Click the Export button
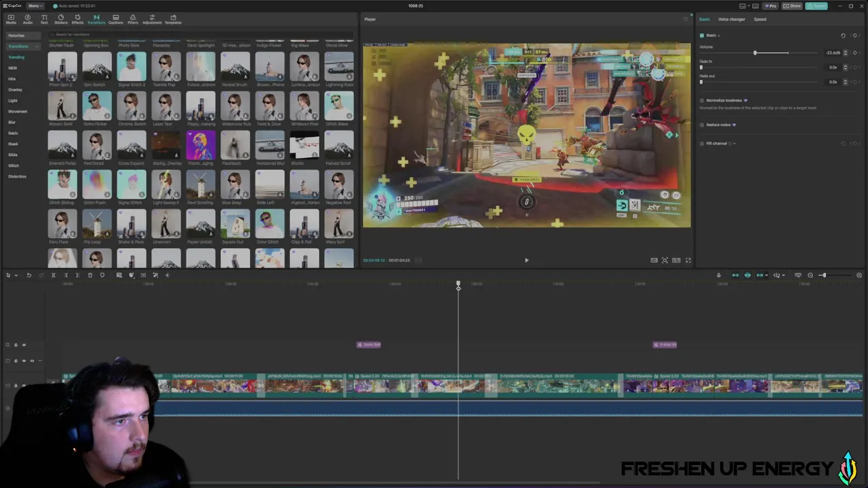The width and height of the screenshot is (868, 488). point(816,6)
